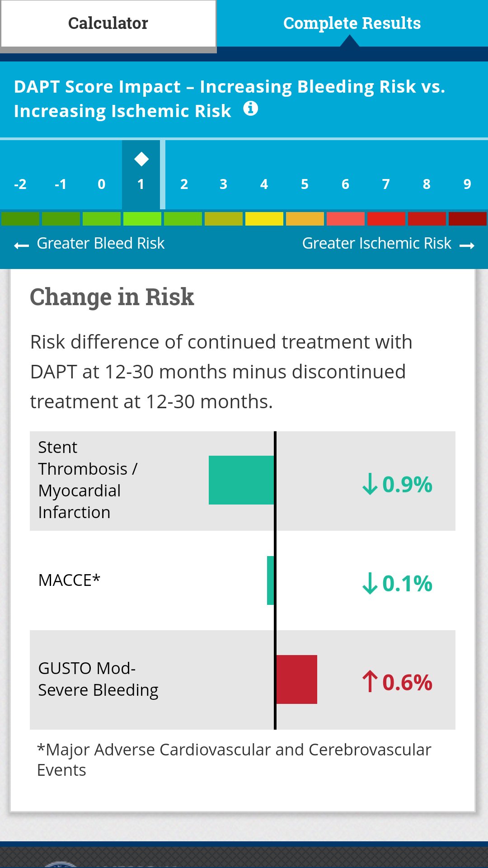Select score 2 on the DAPT scale
488x868 pixels.
[x=184, y=184]
